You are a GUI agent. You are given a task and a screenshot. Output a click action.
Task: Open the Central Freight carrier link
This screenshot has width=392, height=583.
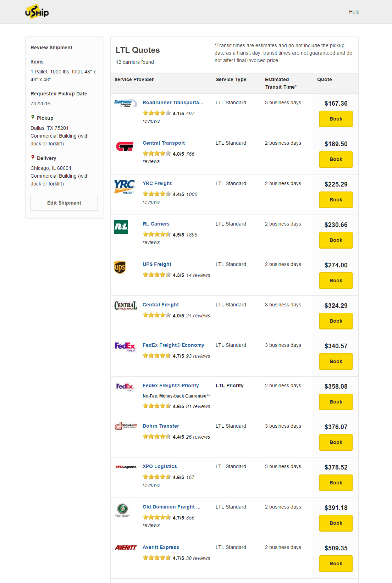(x=161, y=305)
